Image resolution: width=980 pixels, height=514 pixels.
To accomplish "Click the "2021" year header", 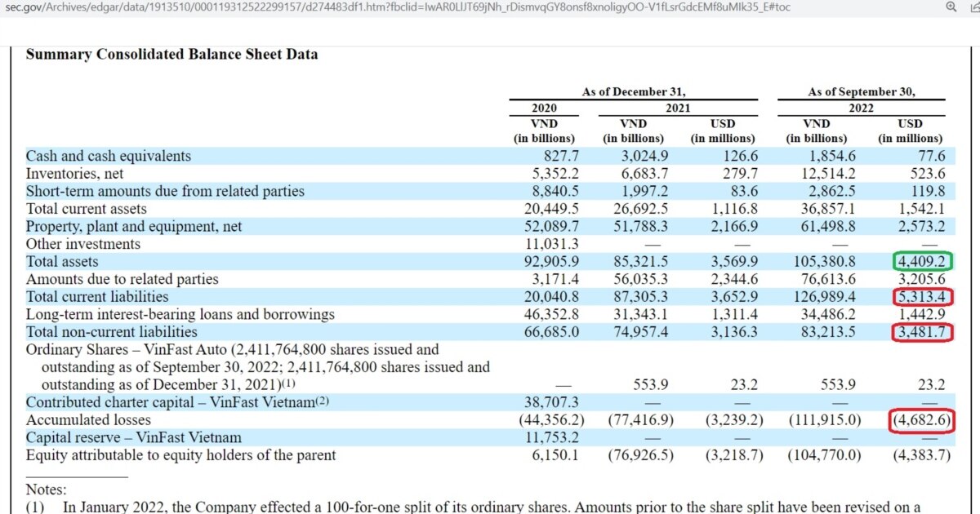I will point(678,108).
